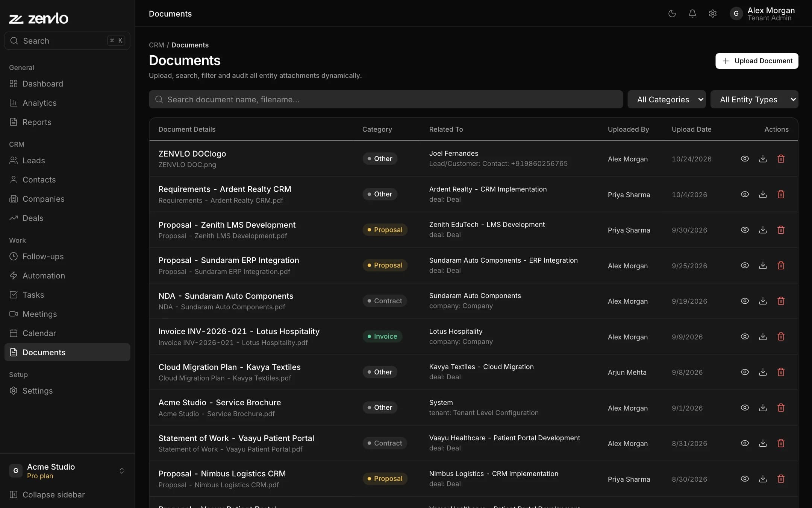Click the Zenvlo logo
The width and height of the screenshot is (812, 508).
pos(39,18)
